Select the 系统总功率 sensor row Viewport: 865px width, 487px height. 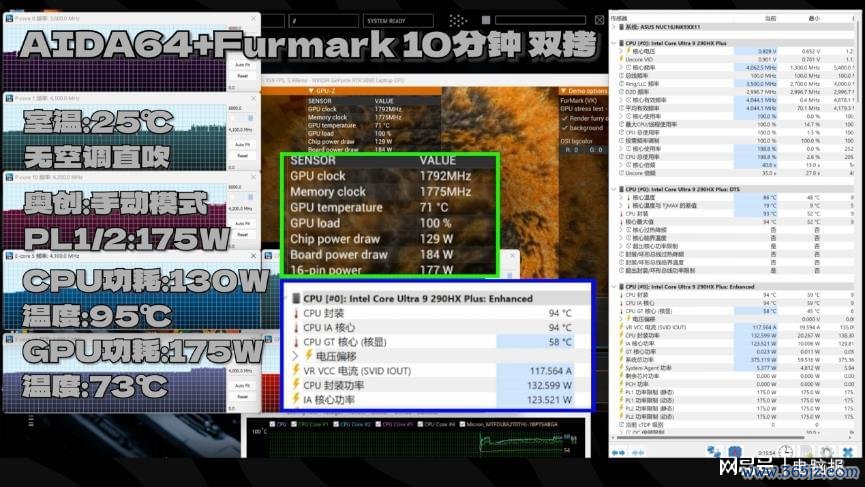(x=732, y=360)
